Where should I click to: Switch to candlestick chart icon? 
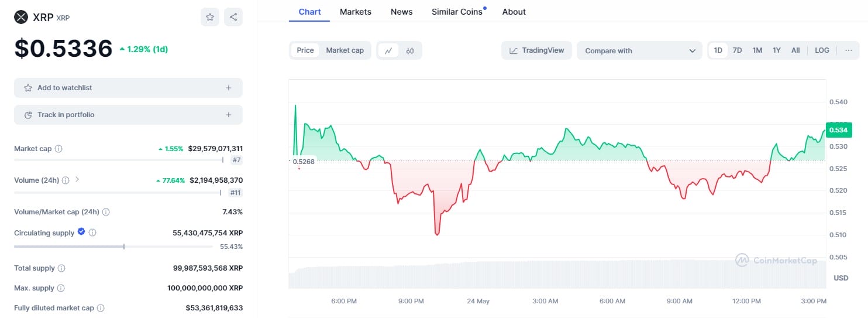pos(410,50)
